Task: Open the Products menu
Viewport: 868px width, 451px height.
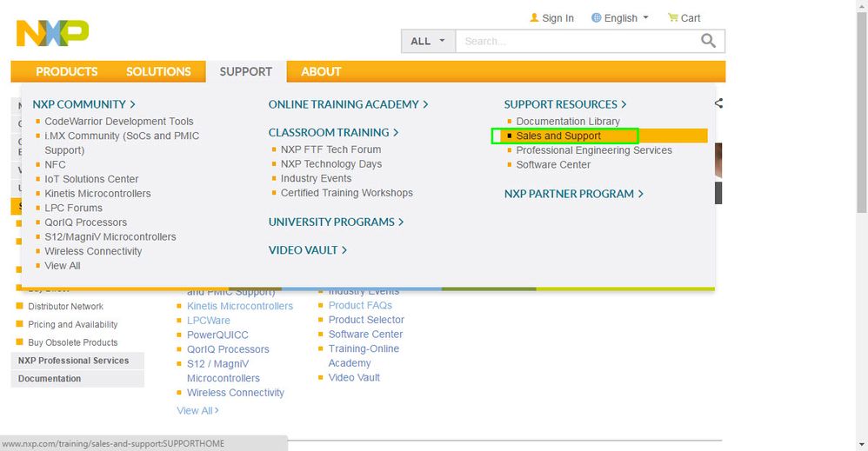Action: click(66, 71)
